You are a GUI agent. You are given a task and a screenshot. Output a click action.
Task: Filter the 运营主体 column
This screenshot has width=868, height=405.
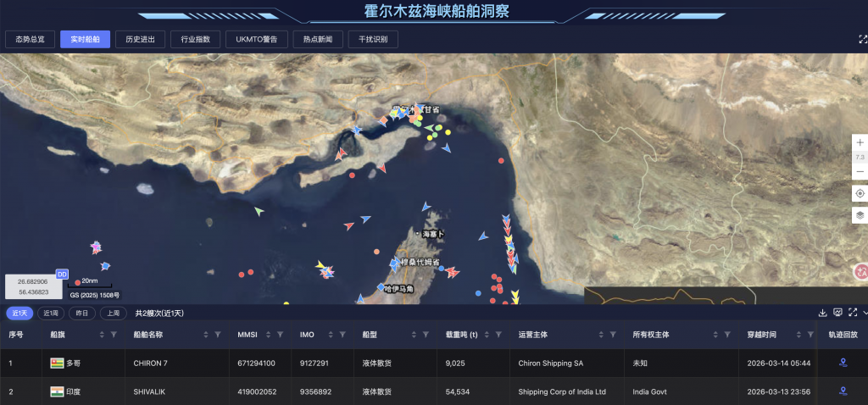pos(613,335)
